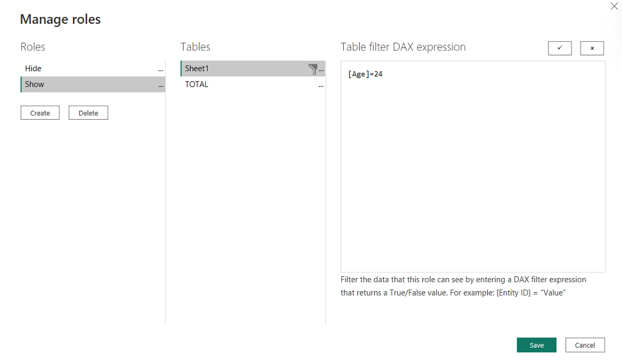Close the Manage roles dialog

tap(614, 6)
